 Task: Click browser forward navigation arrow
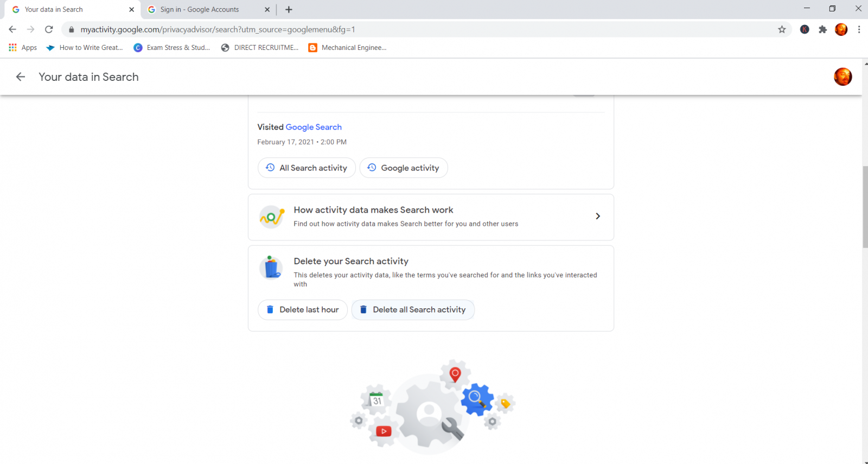pyautogui.click(x=31, y=29)
